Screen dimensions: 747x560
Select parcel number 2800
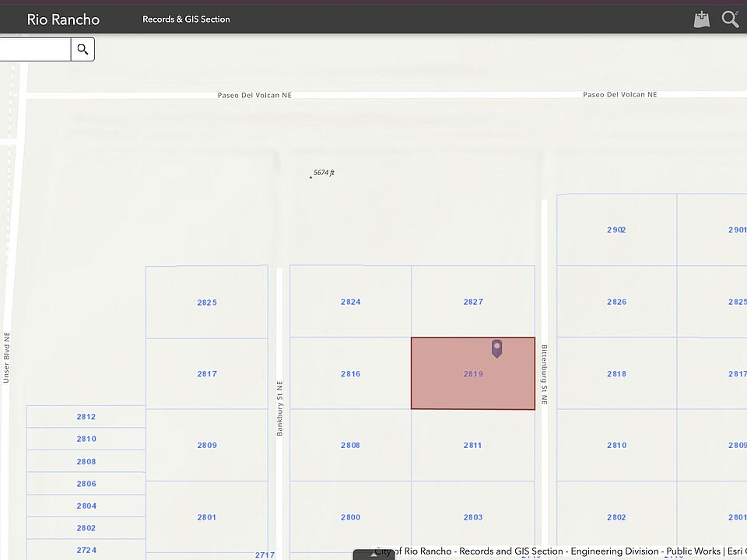click(351, 517)
